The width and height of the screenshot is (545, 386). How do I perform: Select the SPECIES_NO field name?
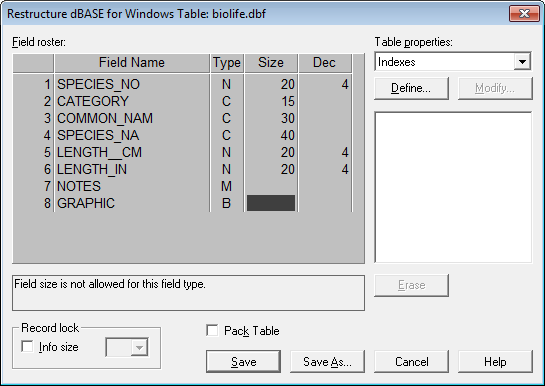tap(98, 84)
